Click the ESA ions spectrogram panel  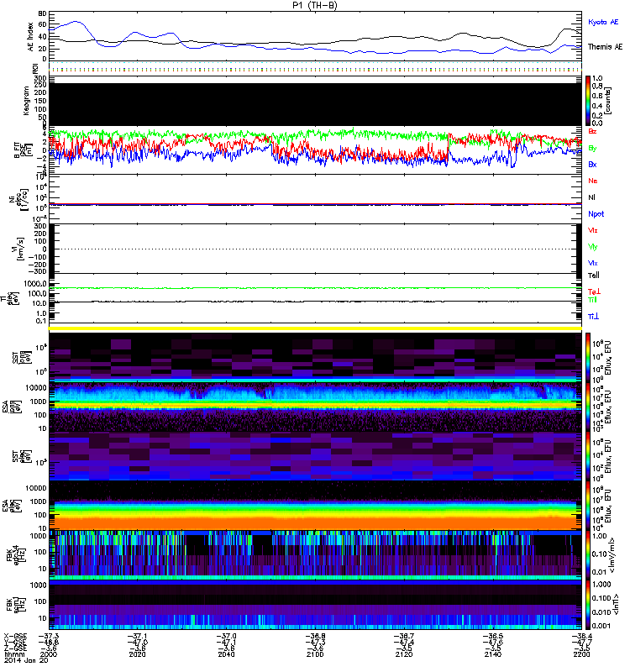[315, 407]
